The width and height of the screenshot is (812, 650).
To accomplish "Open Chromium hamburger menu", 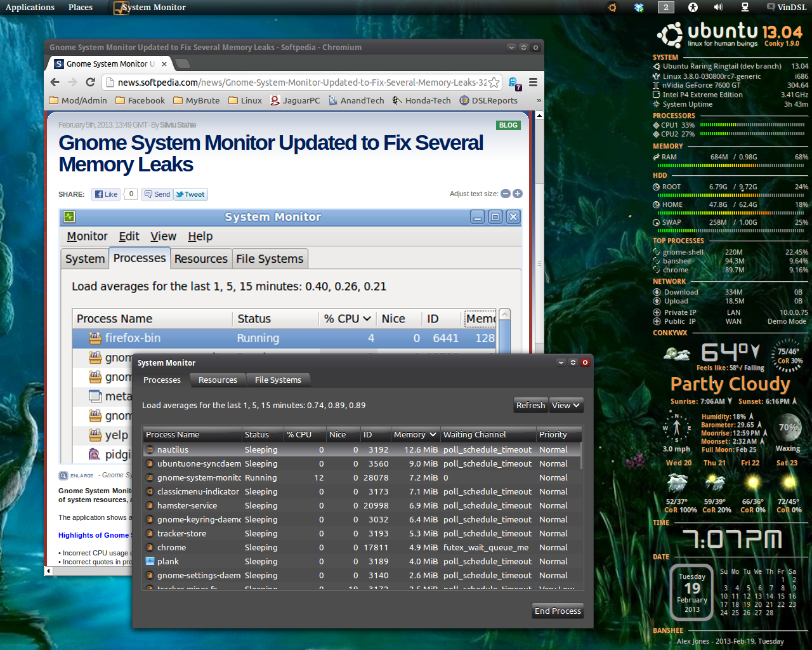I will (x=534, y=83).
